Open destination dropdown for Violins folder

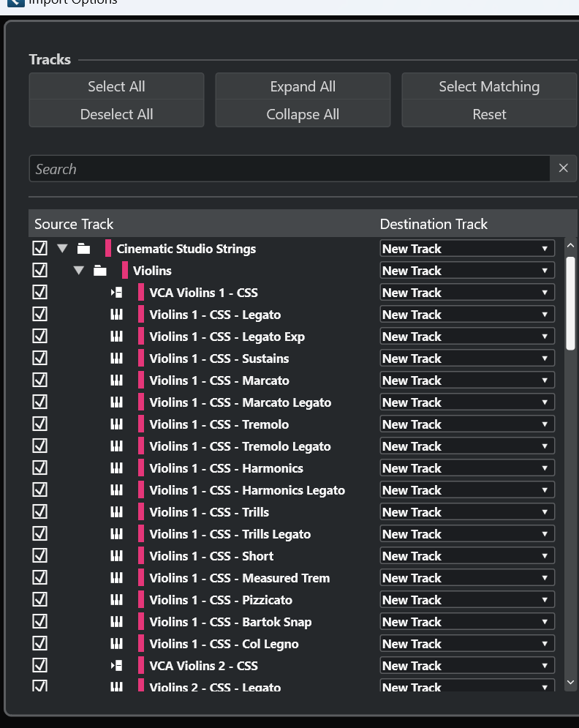[467, 271]
